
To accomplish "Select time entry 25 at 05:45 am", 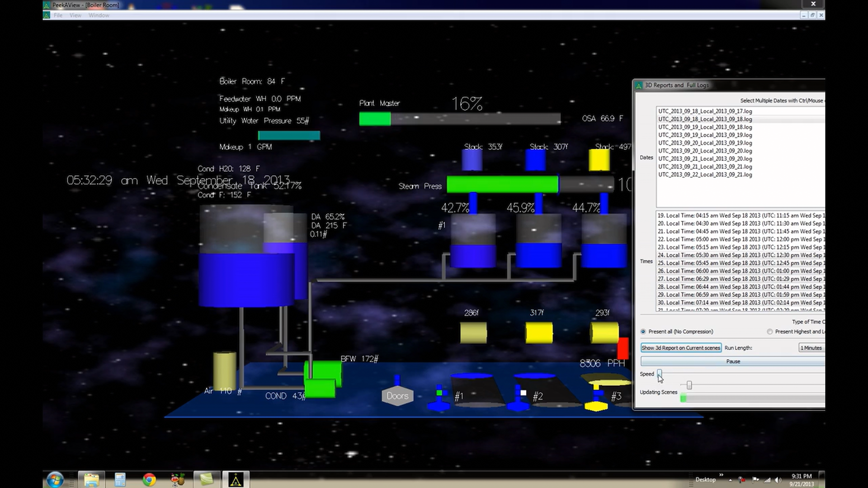I will coord(741,263).
